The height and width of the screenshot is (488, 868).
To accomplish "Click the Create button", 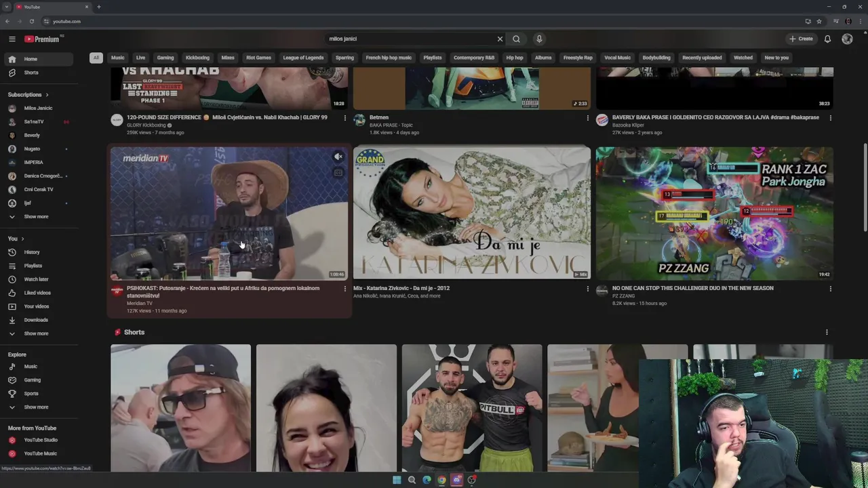I will pyautogui.click(x=801, y=39).
